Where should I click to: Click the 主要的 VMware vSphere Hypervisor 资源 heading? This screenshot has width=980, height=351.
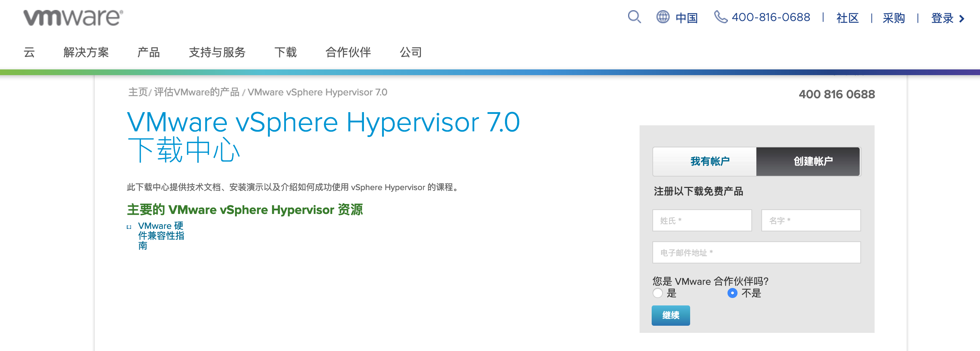pos(245,210)
